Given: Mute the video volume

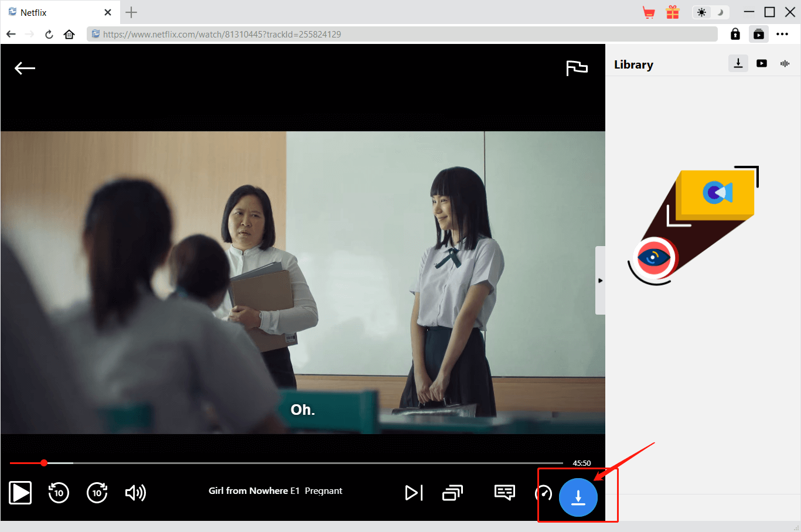Looking at the screenshot, I should click(135, 493).
